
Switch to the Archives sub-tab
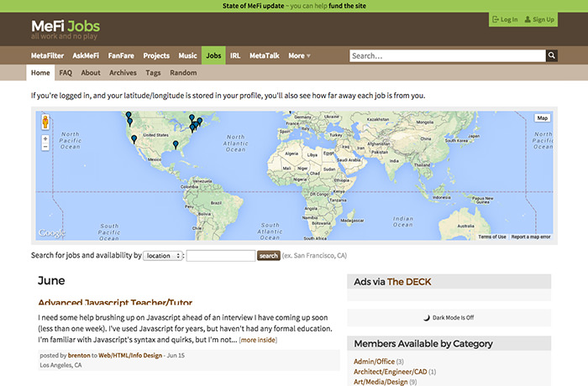(x=123, y=73)
